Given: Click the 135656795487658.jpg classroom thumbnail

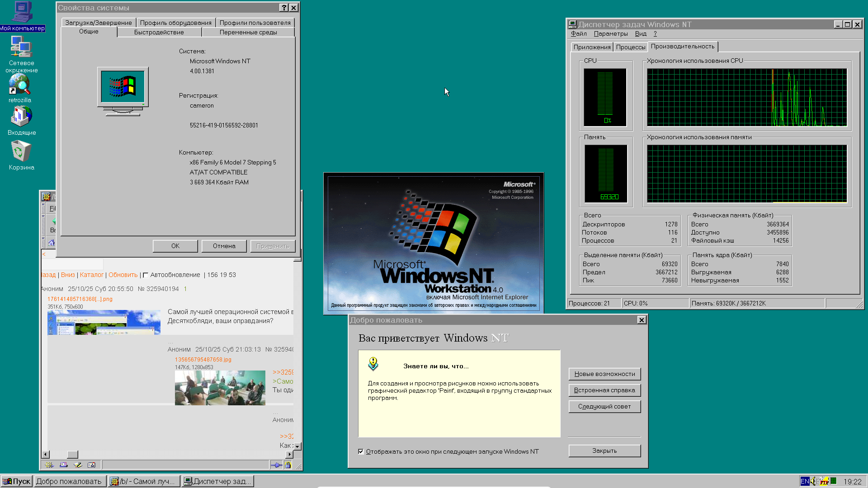Looking at the screenshot, I should 220,388.
